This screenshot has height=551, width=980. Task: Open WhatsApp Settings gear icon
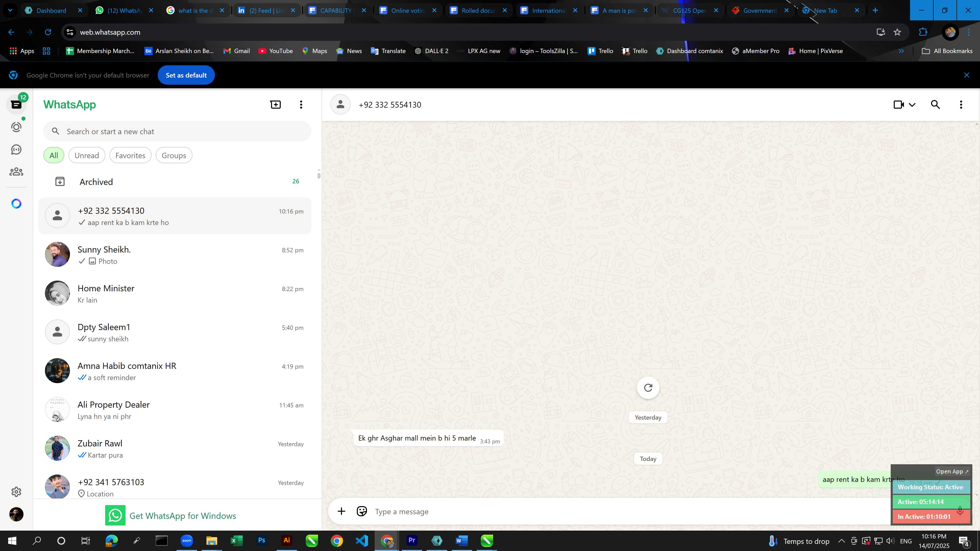pos(16,492)
